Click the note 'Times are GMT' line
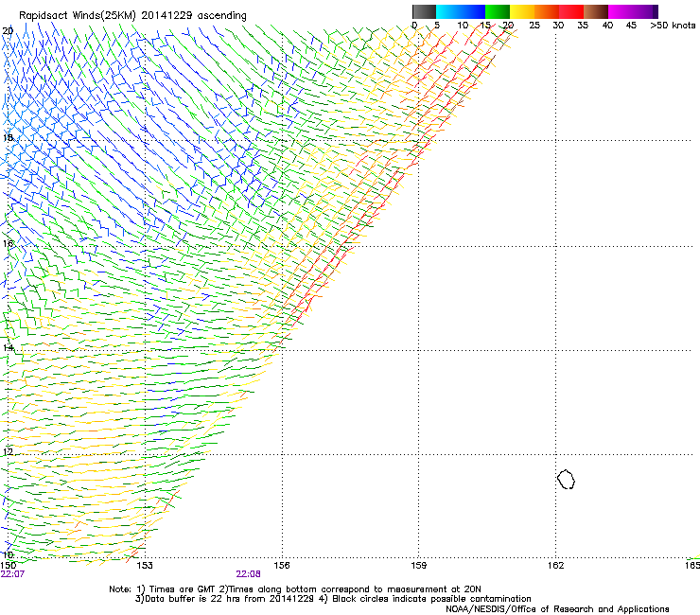Screen dimensions: 700x615 point(295,589)
